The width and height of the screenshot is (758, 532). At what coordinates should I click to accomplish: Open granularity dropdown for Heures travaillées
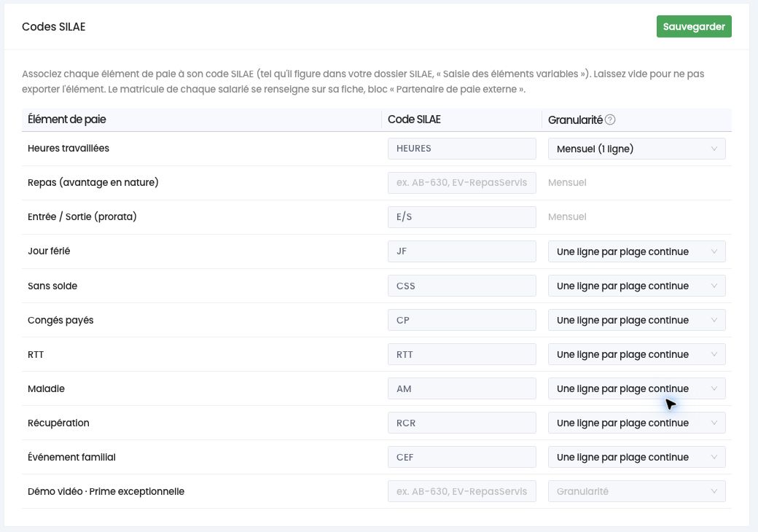[x=637, y=149]
